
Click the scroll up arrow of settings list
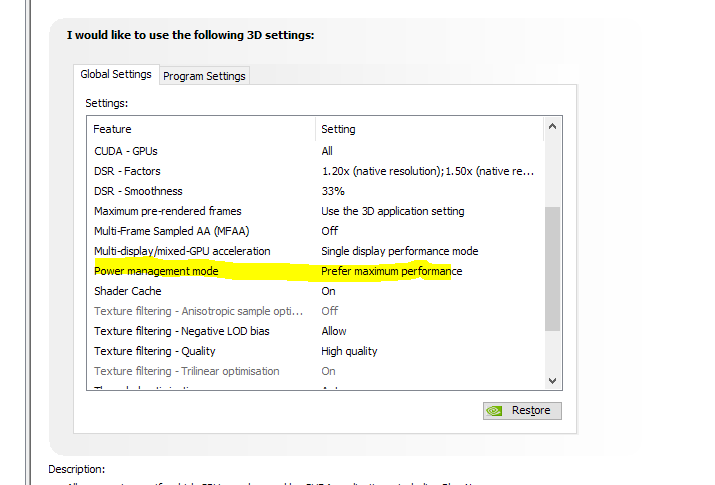(552, 127)
